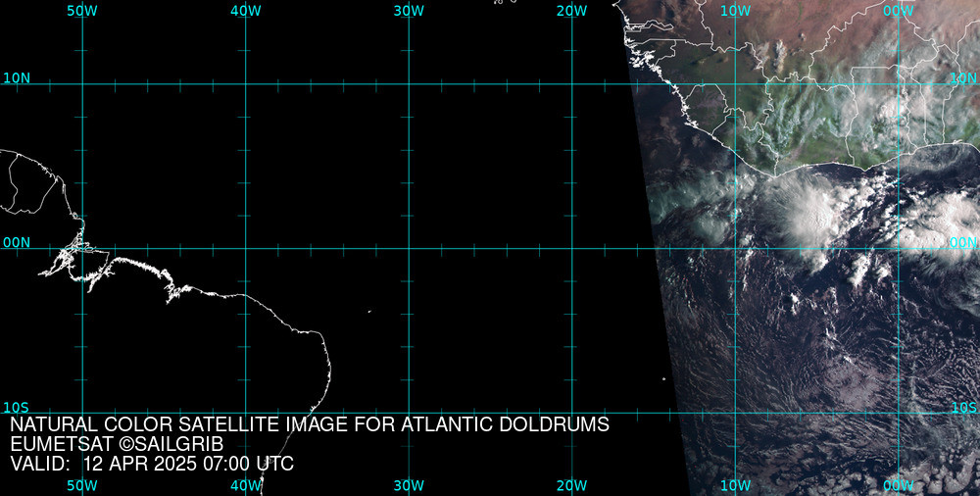Click the 30W longitude label along the top edge

pyautogui.click(x=410, y=11)
